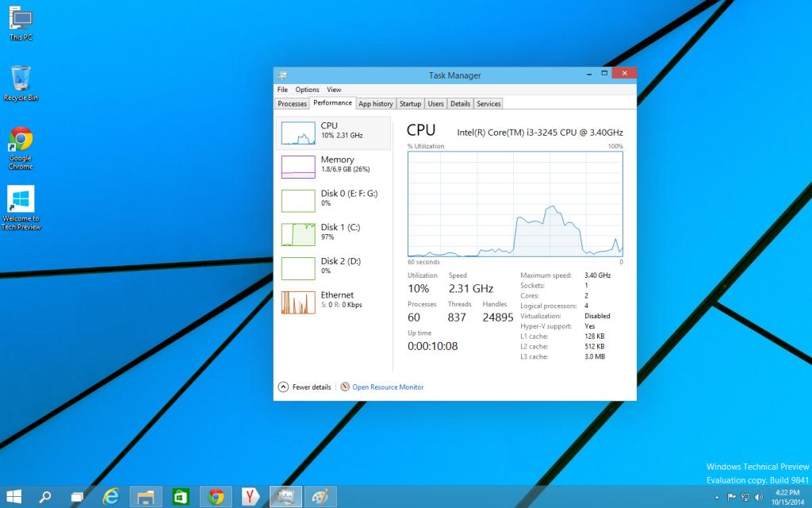Click the Start button on the taskbar
This screenshot has width=812, height=508.
point(14,497)
